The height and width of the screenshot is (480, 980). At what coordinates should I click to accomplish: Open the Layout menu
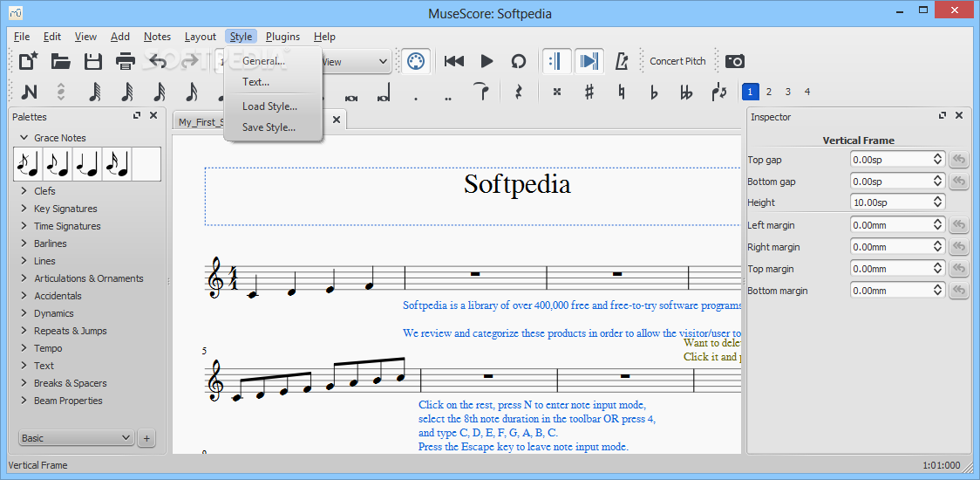200,37
